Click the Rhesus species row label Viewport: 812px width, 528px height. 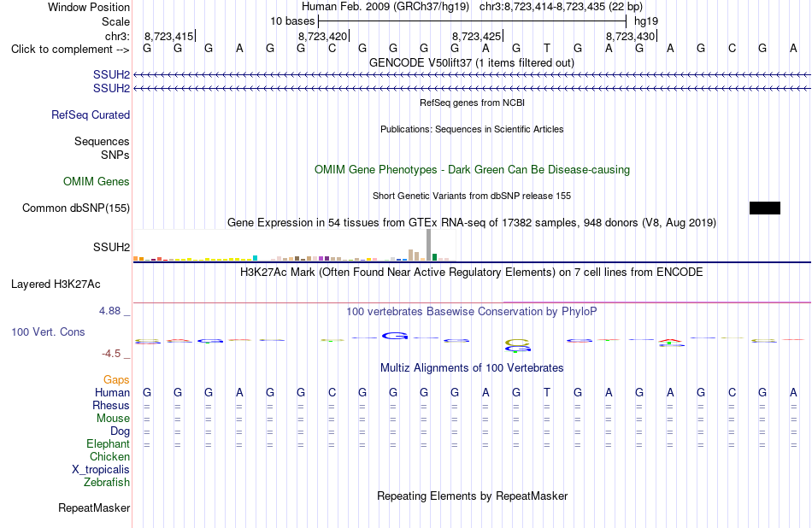[x=111, y=405]
